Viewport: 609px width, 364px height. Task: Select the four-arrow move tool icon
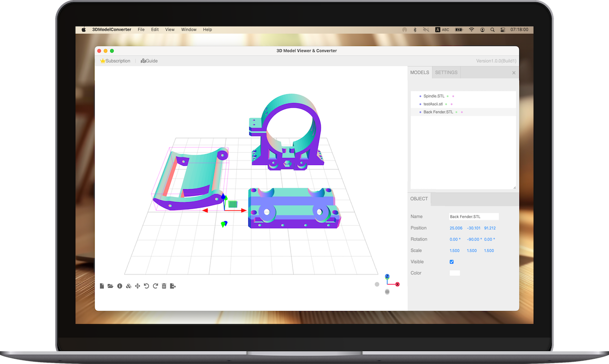pyautogui.click(x=138, y=286)
